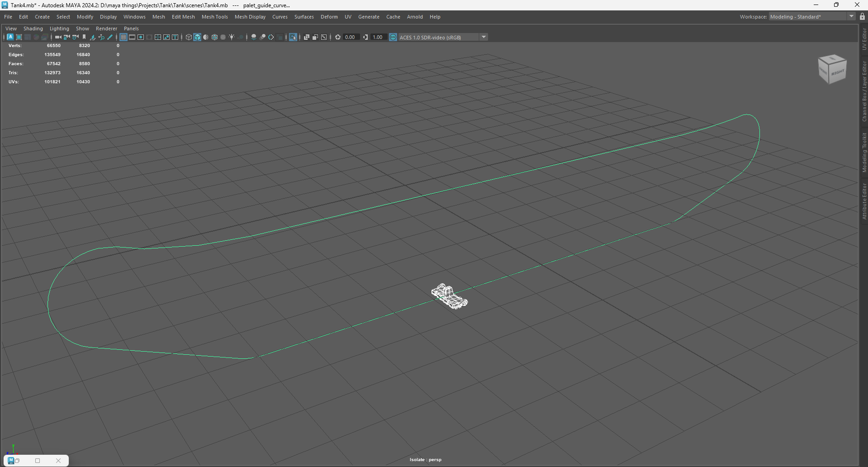The width and height of the screenshot is (868, 467).
Task: Toggle color management ON button
Action: (393, 37)
